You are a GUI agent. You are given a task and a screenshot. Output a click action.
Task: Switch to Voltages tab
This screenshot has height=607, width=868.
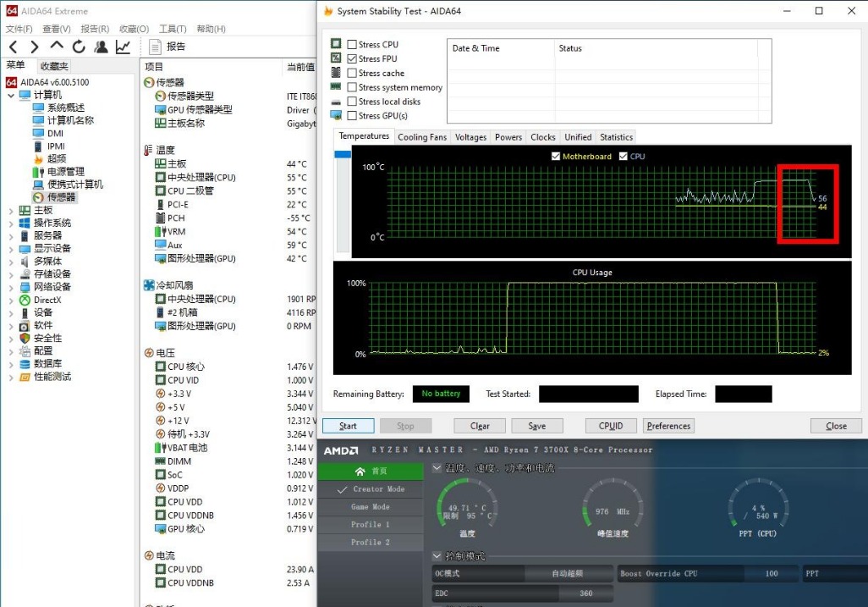click(x=470, y=137)
